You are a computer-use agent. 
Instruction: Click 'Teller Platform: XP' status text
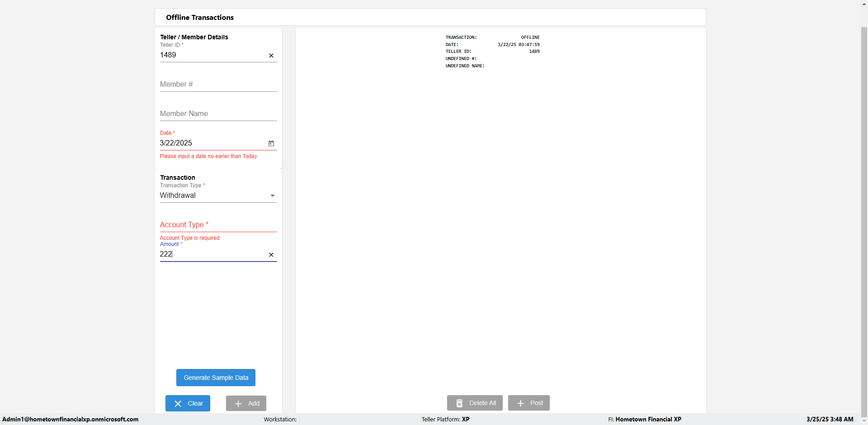pos(446,419)
